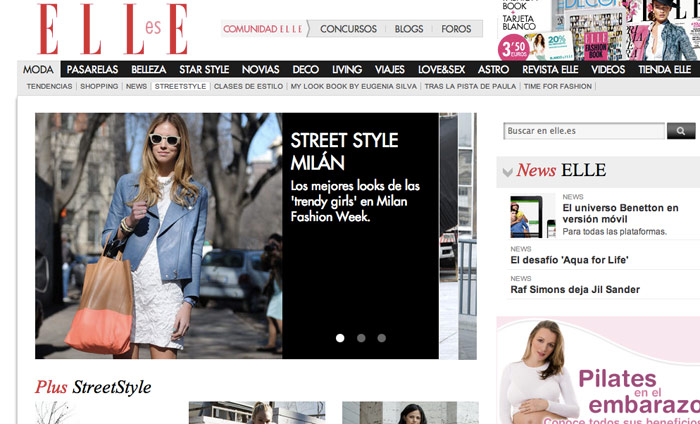Select the second carousel dot
This screenshot has height=424, width=700.
(x=361, y=338)
